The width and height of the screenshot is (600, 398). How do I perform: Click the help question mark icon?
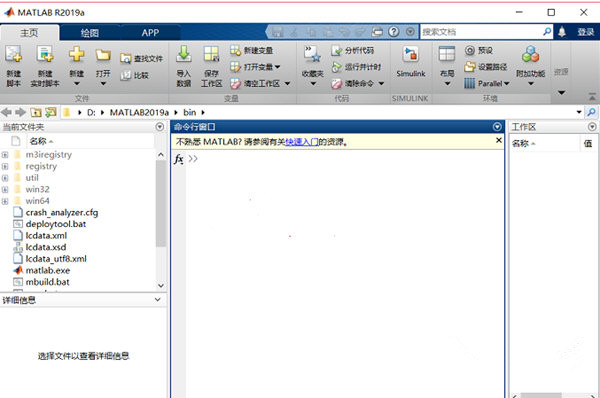pyautogui.click(x=393, y=32)
